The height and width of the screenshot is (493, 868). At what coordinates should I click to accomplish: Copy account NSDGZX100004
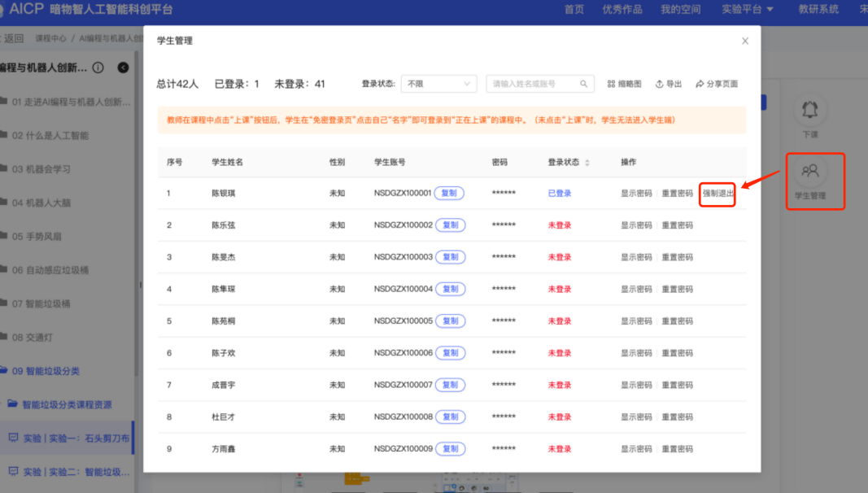450,289
